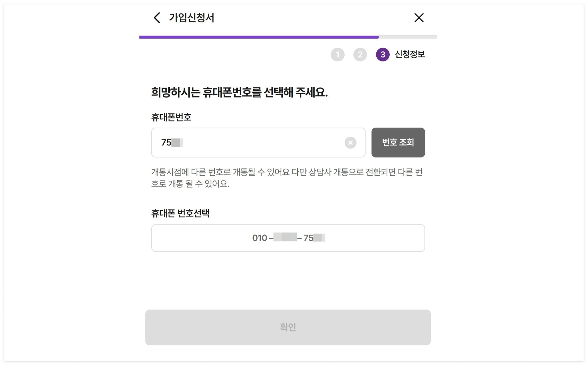Image resolution: width=588 pixels, height=365 pixels.
Task: Close the 가입신청서 form with X icon
Action: pos(419,18)
